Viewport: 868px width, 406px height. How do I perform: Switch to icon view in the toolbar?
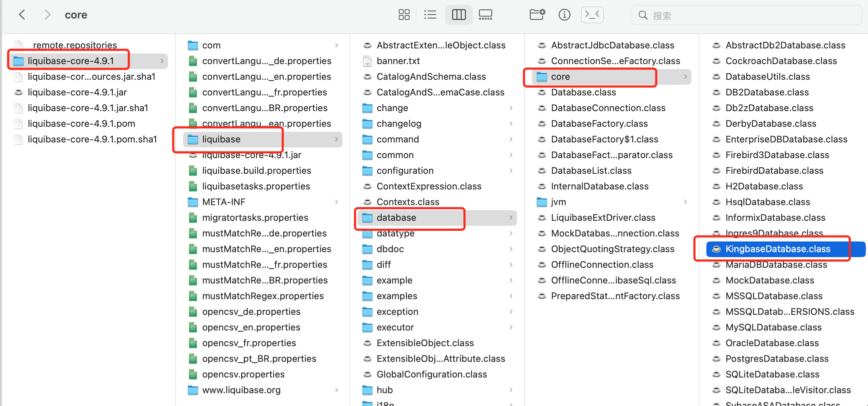pos(403,15)
